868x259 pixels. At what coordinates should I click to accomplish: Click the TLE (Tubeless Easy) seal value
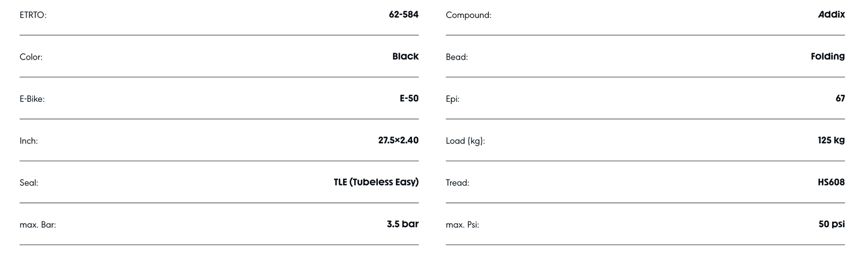[376, 182]
